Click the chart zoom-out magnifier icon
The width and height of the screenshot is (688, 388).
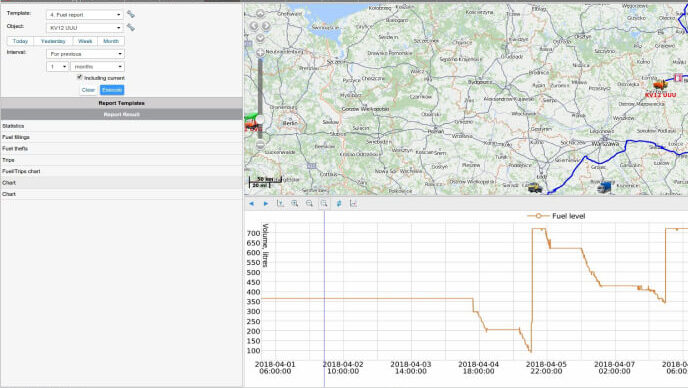click(309, 203)
